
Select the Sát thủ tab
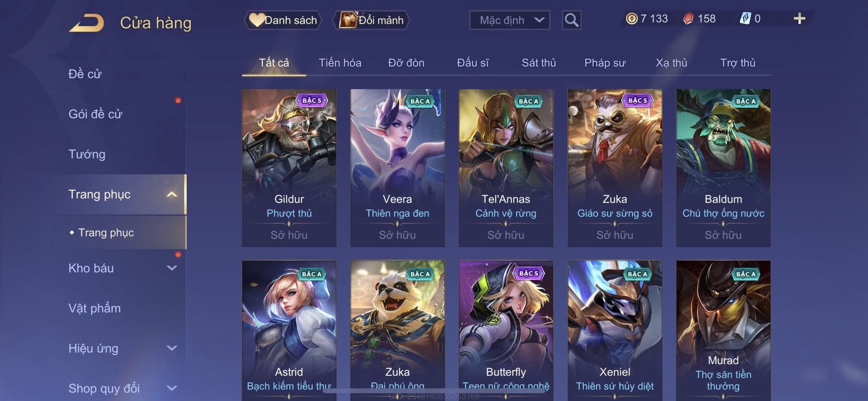[538, 63]
